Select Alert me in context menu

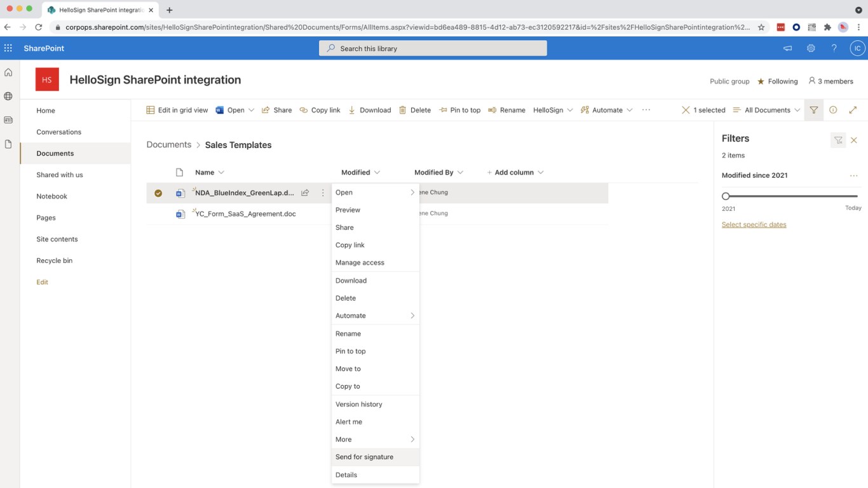click(x=376, y=422)
